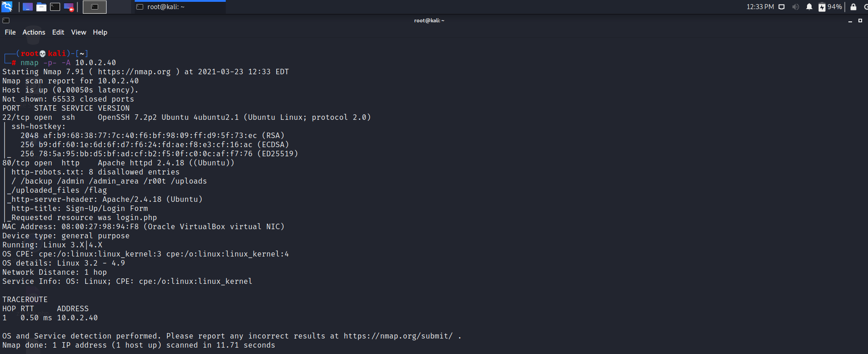Open the Help menu
The height and width of the screenshot is (354, 868).
(100, 32)
